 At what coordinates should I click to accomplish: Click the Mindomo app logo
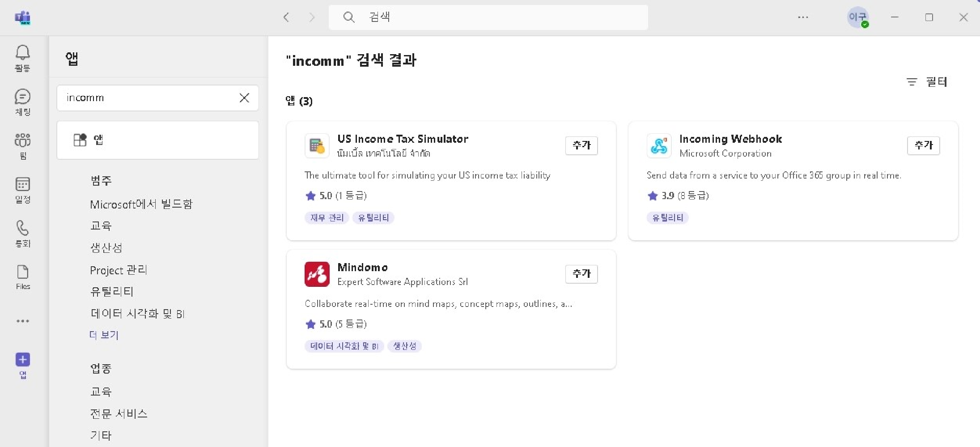click(317, 274)
